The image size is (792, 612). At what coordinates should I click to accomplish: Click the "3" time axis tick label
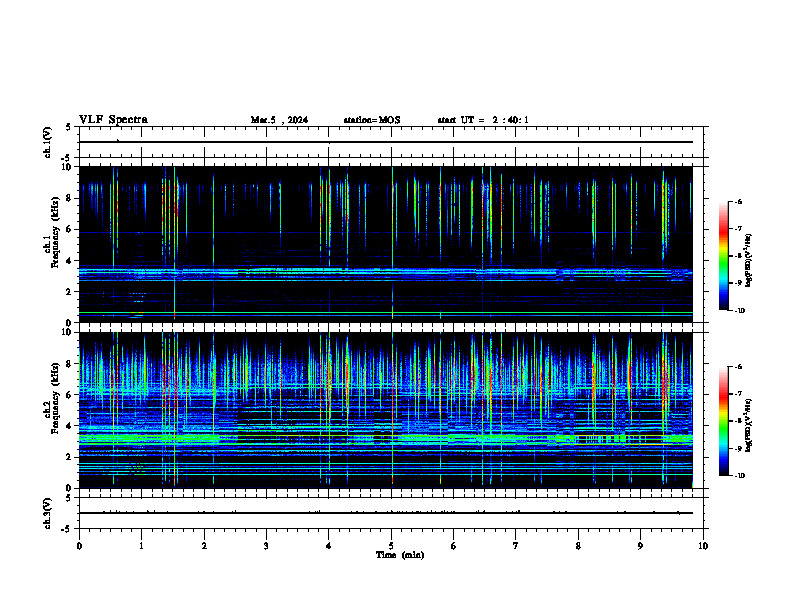tap(266, 546)
